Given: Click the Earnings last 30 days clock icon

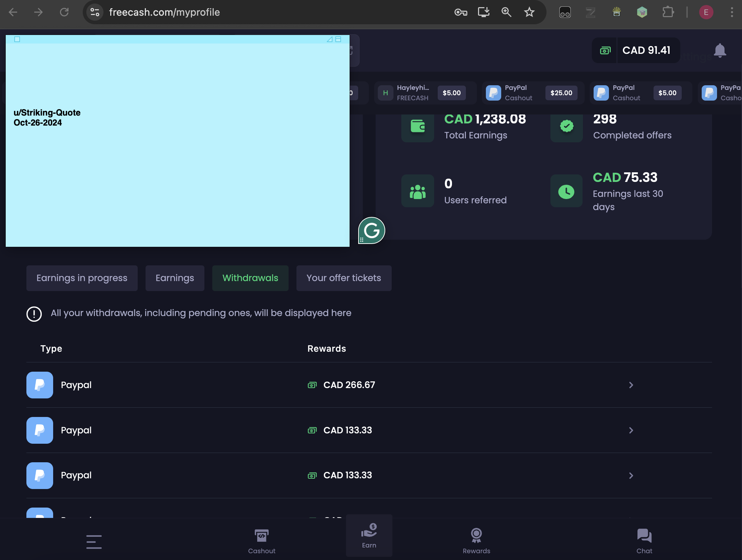Looking at the screenshot, I should [x=566, y=191].
